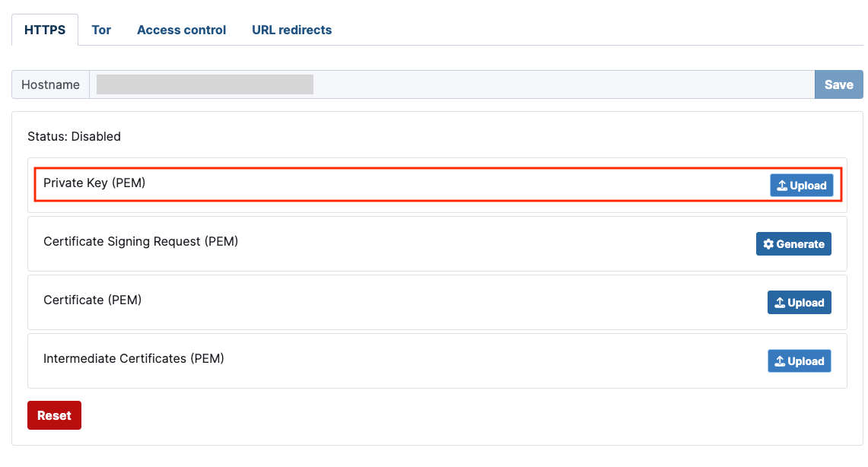Screen dimensions: 868x467
Task: Save the hostname configuration
Action: pyautogui.click(x=838, y=84)
